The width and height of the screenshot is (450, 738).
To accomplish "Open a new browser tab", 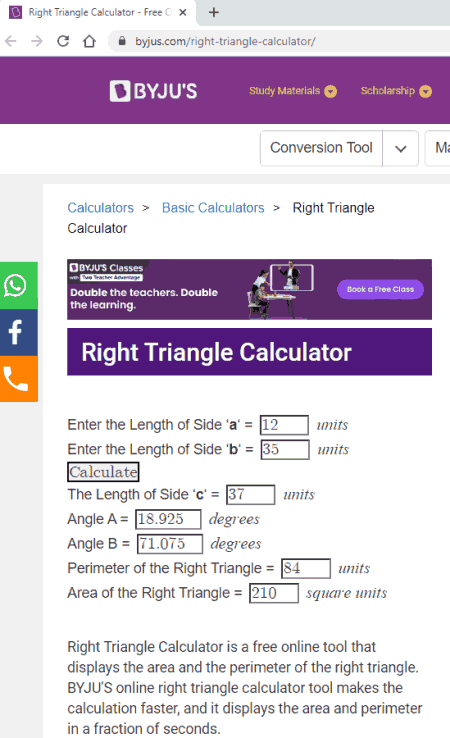I will tap(214, 12).
